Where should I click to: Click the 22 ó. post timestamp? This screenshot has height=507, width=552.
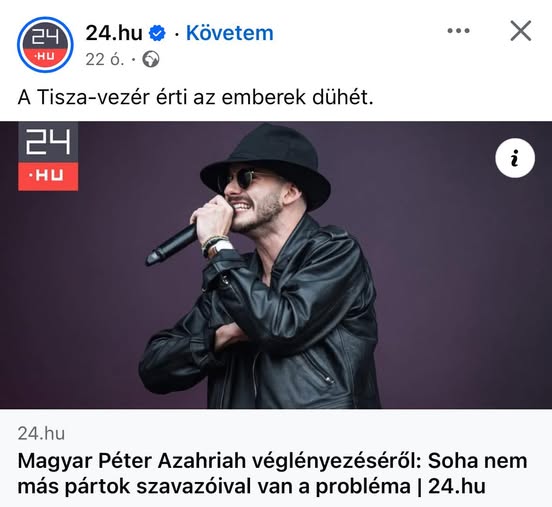(105, 60)
